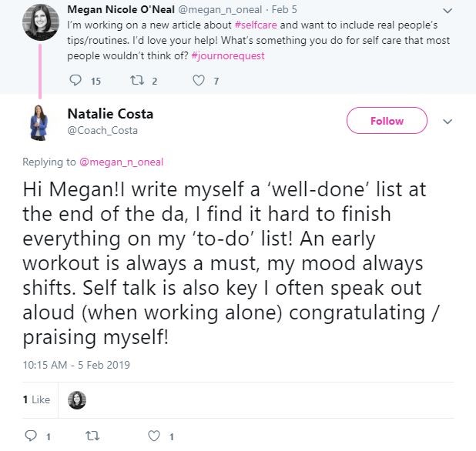View the 1 Like list
Image resolution: width=476 pixels, height=451 pixels.
coord(36,399)
